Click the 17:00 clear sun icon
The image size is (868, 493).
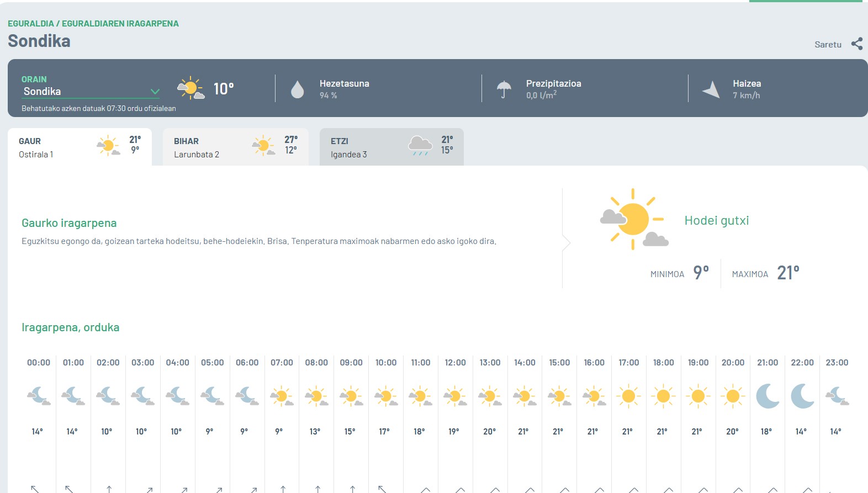pos(628,396)
